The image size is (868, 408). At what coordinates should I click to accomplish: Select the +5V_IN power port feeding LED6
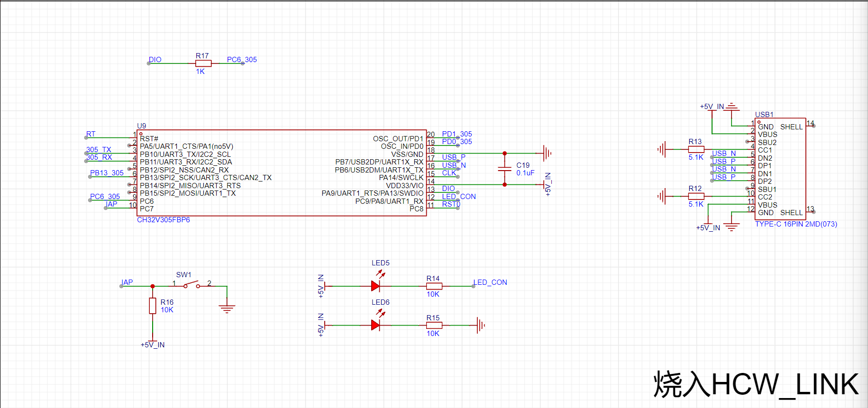(321, 325)
